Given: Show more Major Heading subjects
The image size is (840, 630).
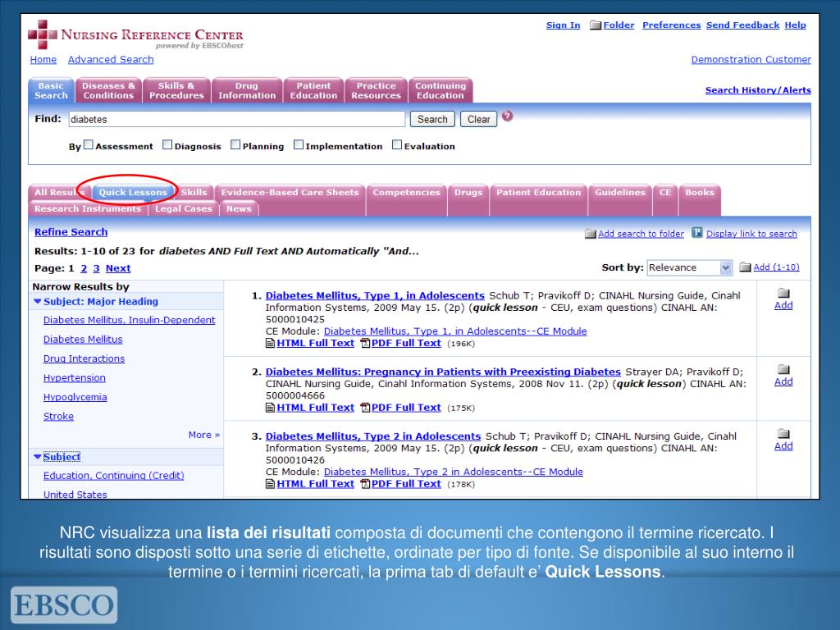Looking at the screenshot, I should tap(204, 435).
